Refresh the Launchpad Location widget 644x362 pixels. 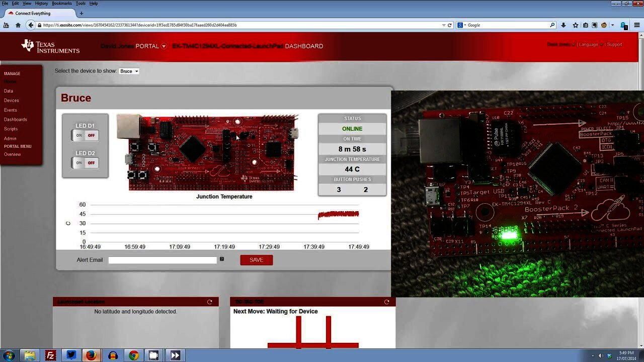pos(210,302)
